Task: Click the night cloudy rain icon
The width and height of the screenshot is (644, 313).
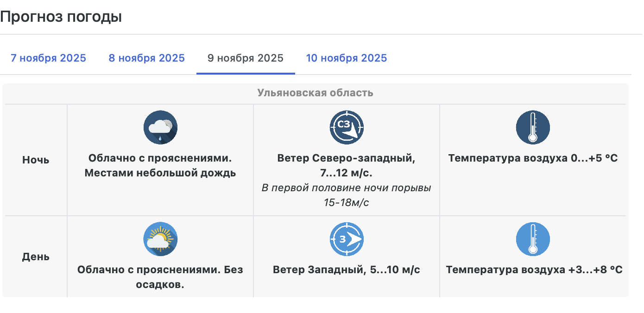Action: (x=160, y=127)
